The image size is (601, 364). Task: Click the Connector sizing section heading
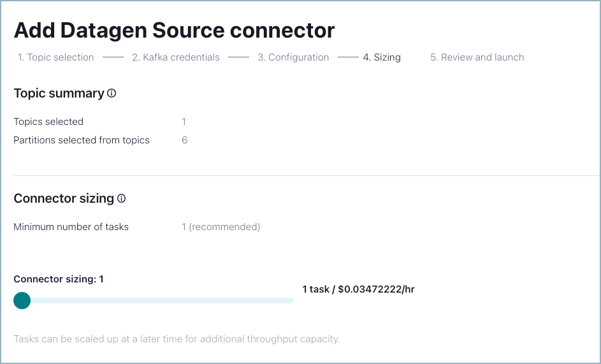click(64, 198)
